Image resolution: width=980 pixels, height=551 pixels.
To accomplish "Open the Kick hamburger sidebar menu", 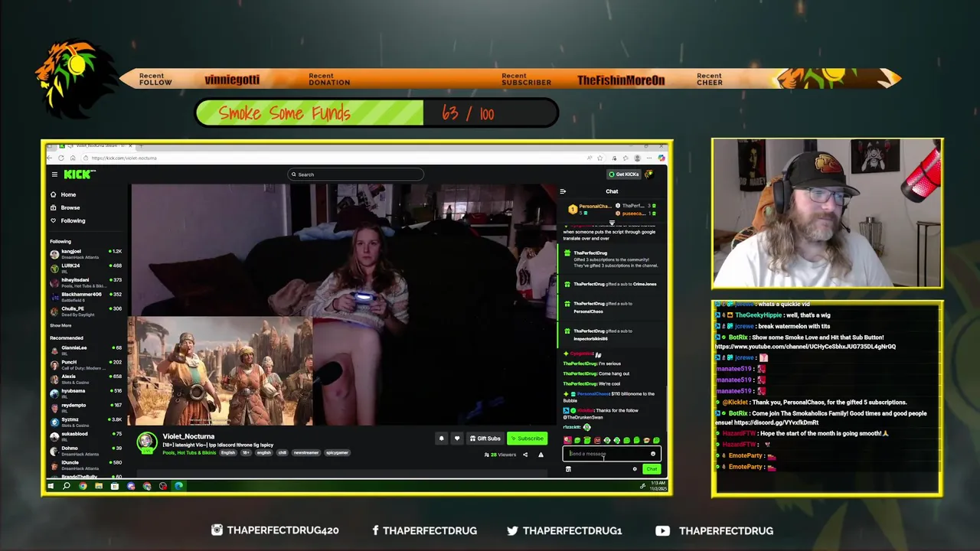I will click(54, 174).
